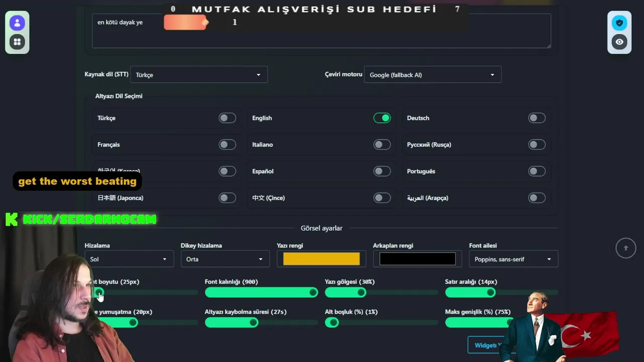Image resolution: width=644 pixels, height=362 pixels.
Task: Adjust the Font boyutu slider handle
Action: (99, 292)
